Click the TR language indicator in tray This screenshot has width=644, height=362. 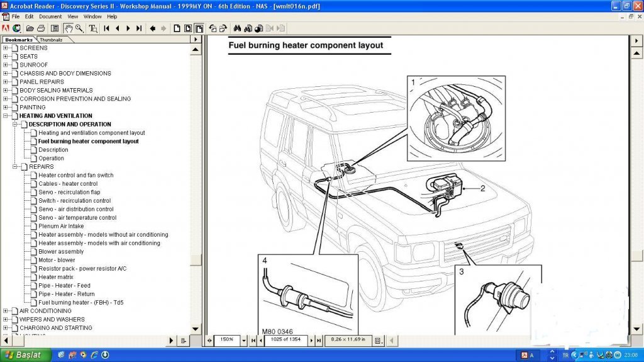565,356
